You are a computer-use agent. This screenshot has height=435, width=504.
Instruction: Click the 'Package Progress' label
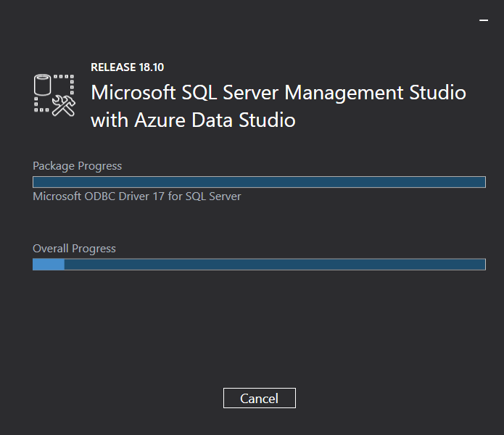click(77, 166)
